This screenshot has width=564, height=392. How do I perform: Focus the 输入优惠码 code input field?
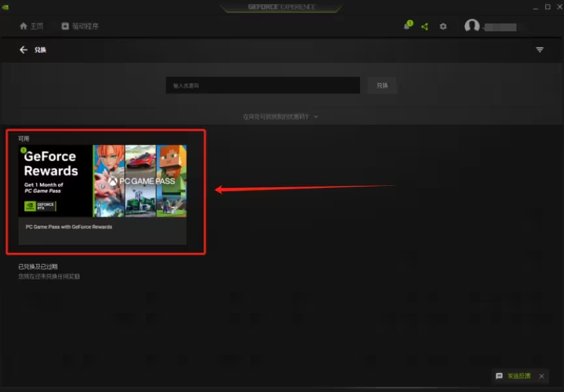(x=263, y=85)
